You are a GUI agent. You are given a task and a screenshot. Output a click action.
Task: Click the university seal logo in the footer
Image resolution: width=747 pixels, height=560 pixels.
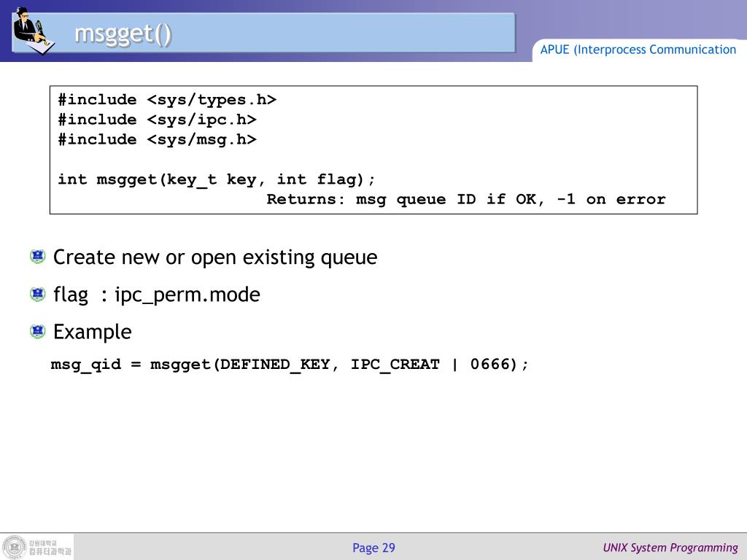15,547
